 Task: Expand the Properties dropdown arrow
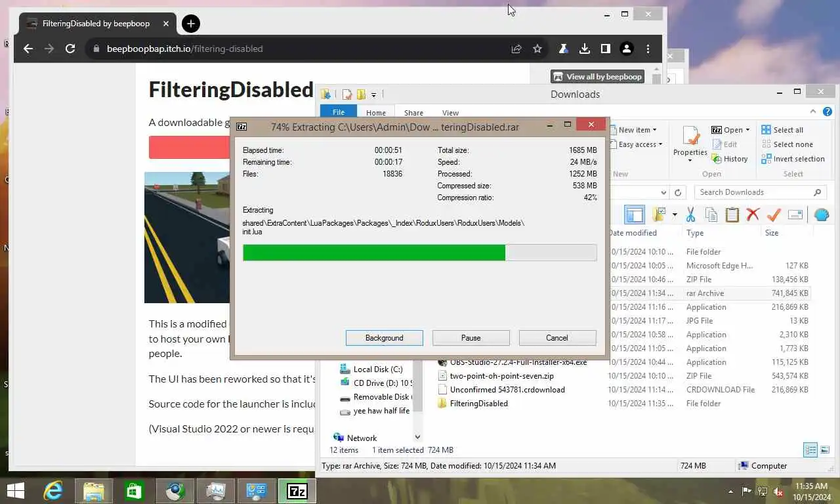(x=690, y=161)
